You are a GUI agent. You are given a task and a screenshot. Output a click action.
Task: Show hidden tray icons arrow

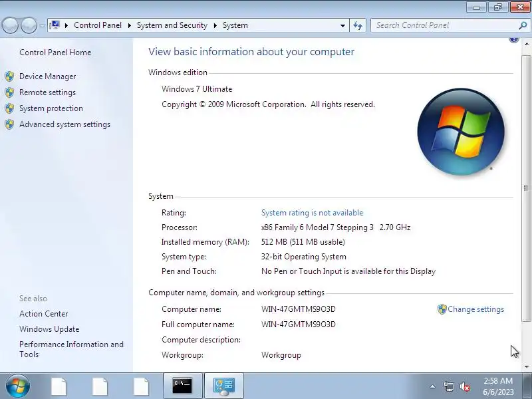pos(433,386)
